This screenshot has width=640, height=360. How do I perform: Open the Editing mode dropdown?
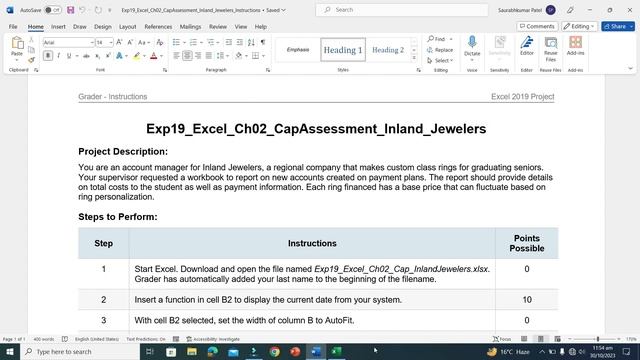tap(579, 26)
